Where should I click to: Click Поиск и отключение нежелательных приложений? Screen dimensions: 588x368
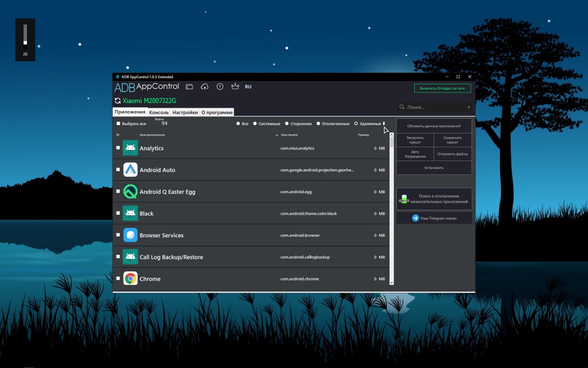pos(434,199)
